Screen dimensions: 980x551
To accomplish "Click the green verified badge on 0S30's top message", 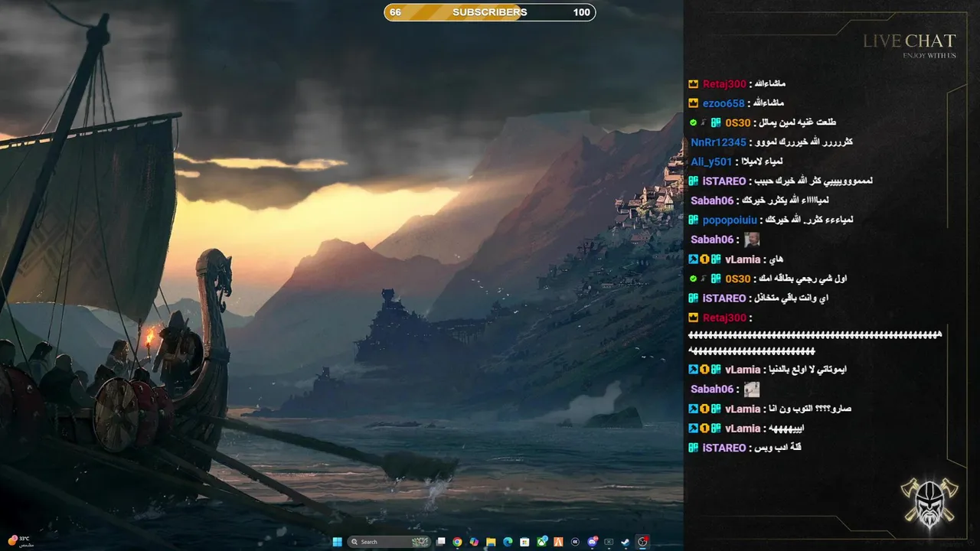I will 693,122.
